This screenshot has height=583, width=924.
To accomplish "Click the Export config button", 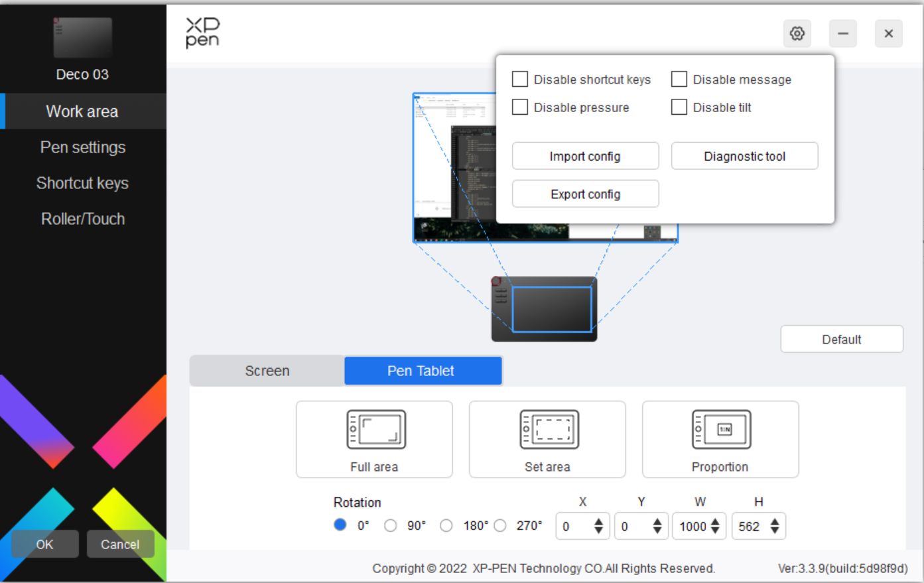I will (x=585, y=194).
